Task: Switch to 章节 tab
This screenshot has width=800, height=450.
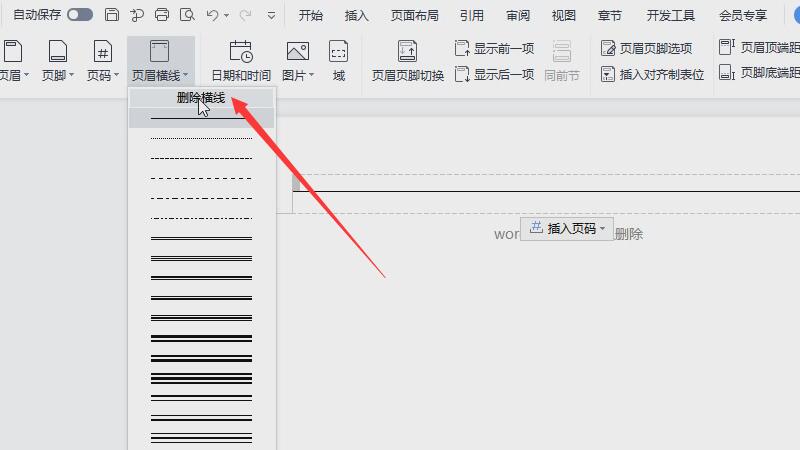Action: [610, 16]
